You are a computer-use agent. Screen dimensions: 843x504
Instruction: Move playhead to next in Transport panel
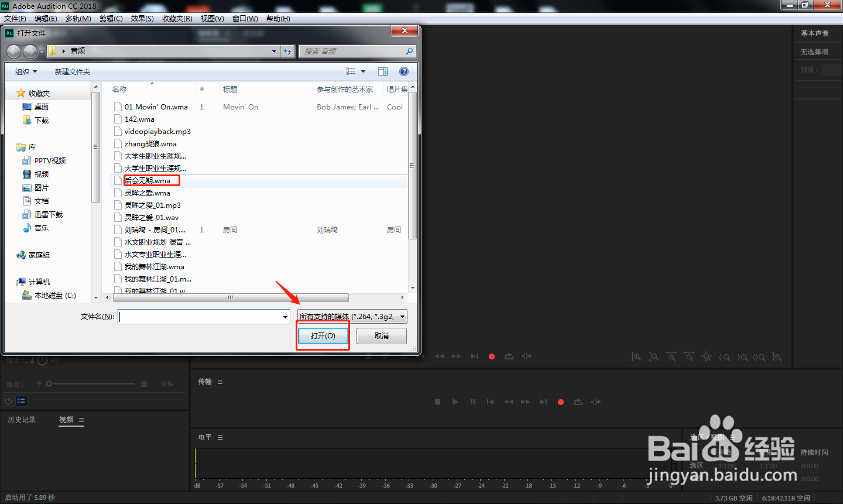[543, 402]
